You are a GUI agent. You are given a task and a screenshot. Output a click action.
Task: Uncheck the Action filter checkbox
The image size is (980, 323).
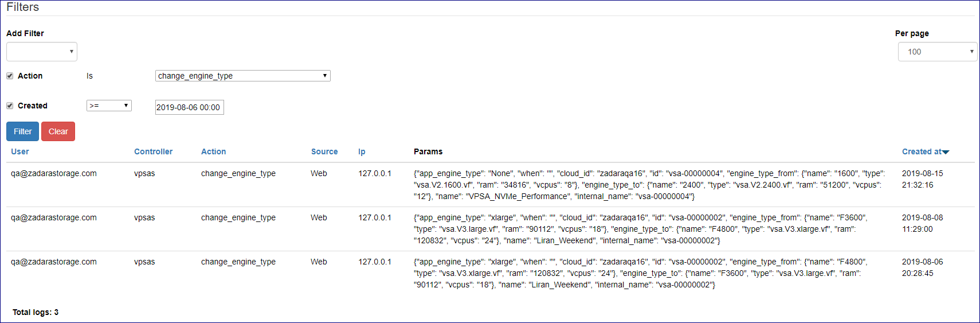pyautogui.click(x=10, y=76)
